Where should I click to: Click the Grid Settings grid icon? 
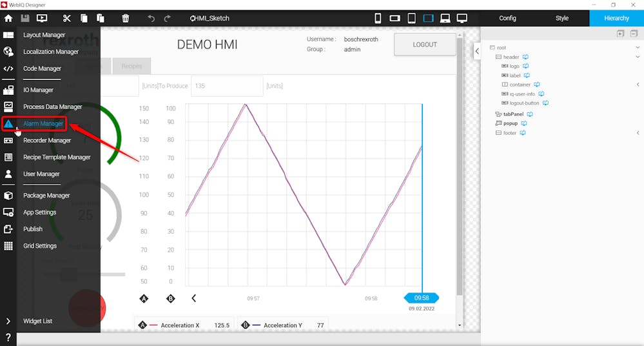pos(8,245)
